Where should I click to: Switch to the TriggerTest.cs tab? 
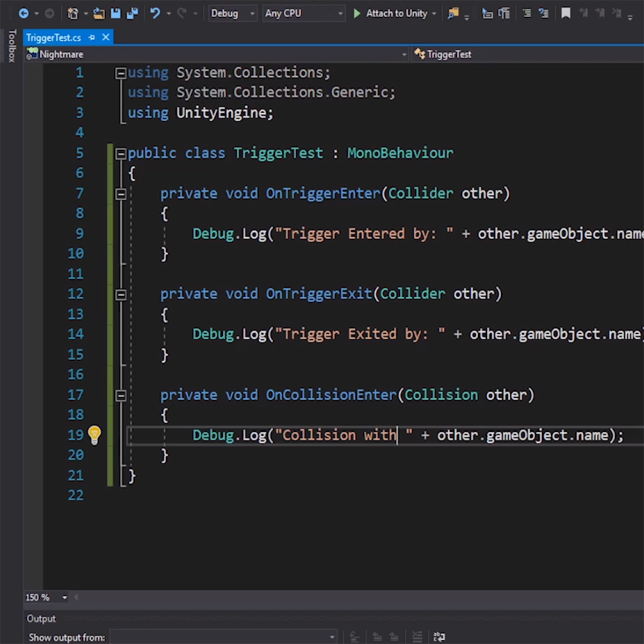tap(54, 38)
